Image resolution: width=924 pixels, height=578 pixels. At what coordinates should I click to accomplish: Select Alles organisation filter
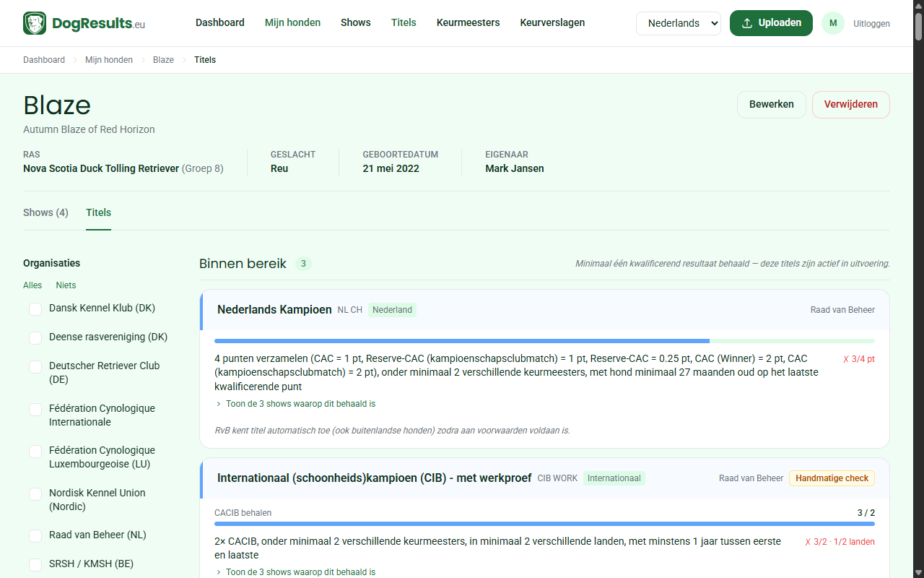click(32, 285)
